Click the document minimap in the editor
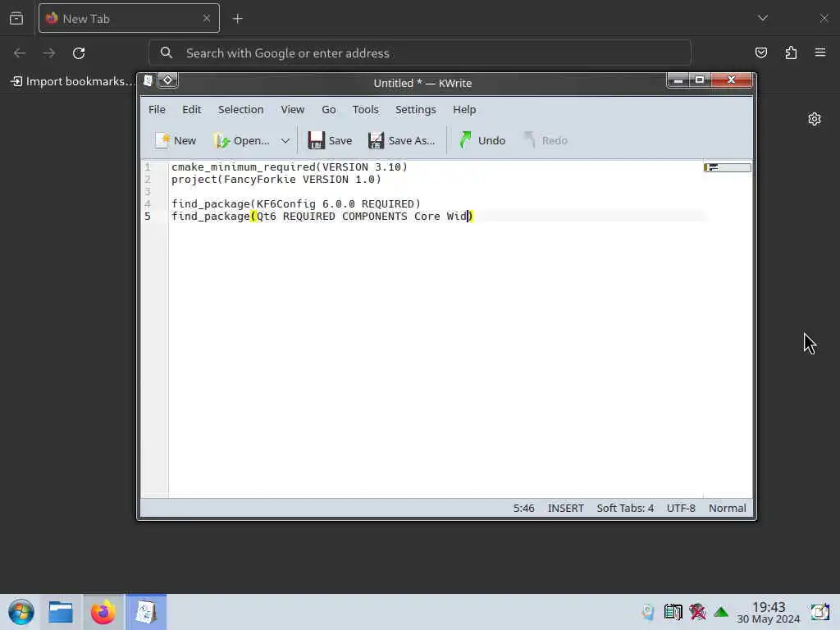 727,167
